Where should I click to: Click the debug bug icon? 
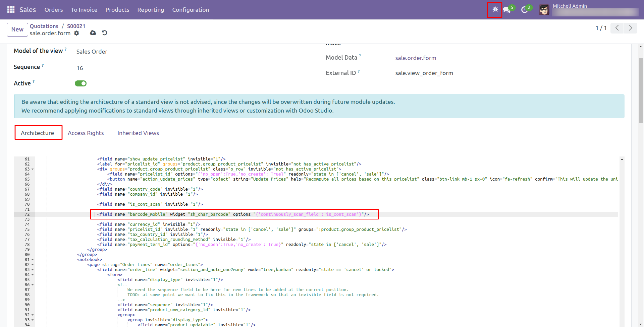(x=495, y=10)
